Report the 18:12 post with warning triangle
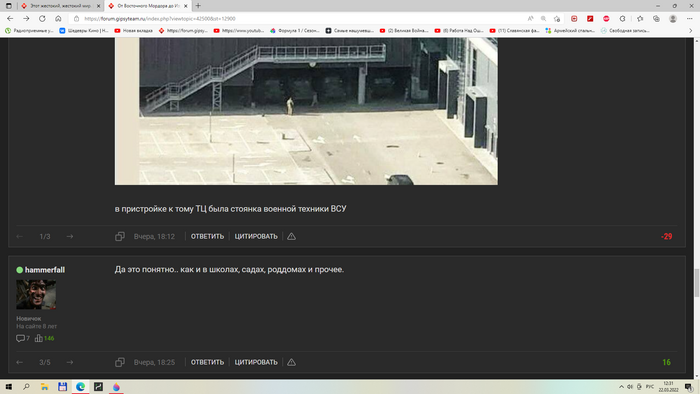The height and width of the screenshot is (394, 700). point(292,236)
